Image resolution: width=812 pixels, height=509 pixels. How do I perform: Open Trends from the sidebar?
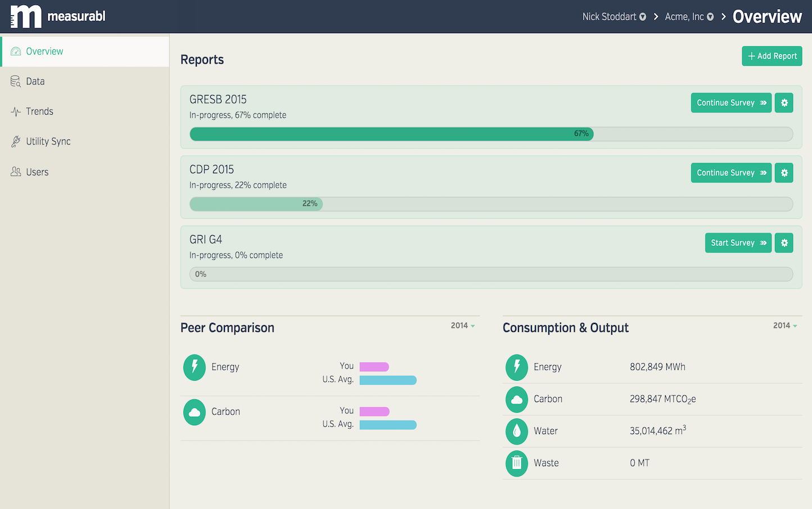[x=85, y=111]
